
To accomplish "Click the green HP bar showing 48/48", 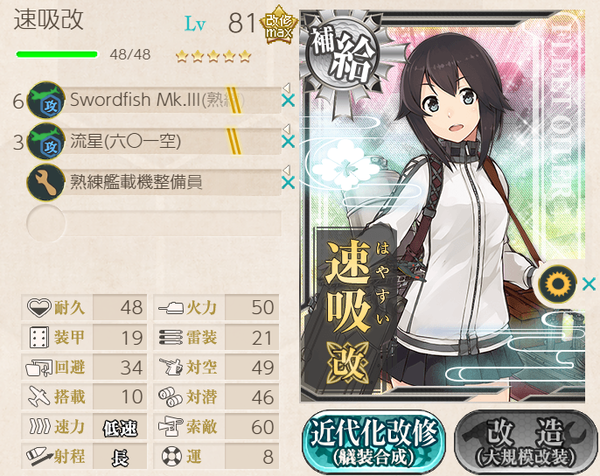I will [x=57, y=54].
